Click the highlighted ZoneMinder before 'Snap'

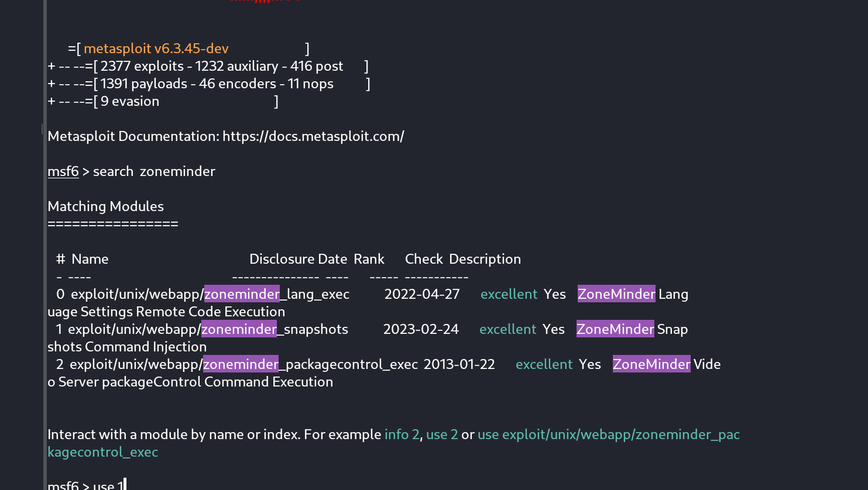615,329
